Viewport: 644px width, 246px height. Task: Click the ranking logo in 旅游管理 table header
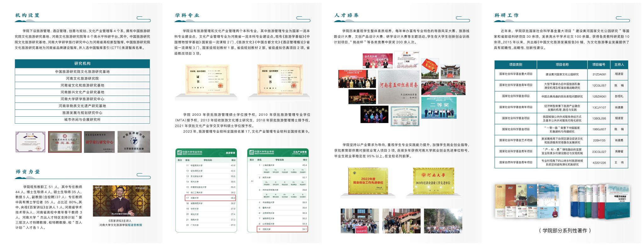point(180,153)
